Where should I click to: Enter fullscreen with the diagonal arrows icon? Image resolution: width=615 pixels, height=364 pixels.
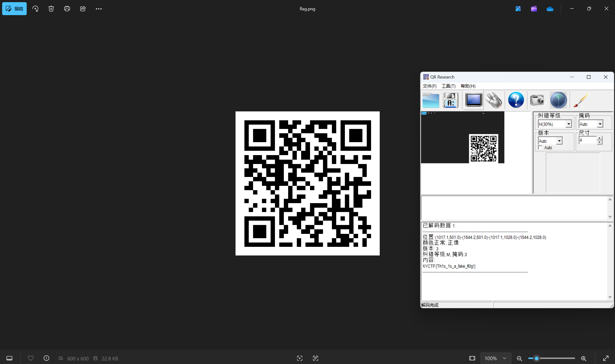(x=606, y=358)
